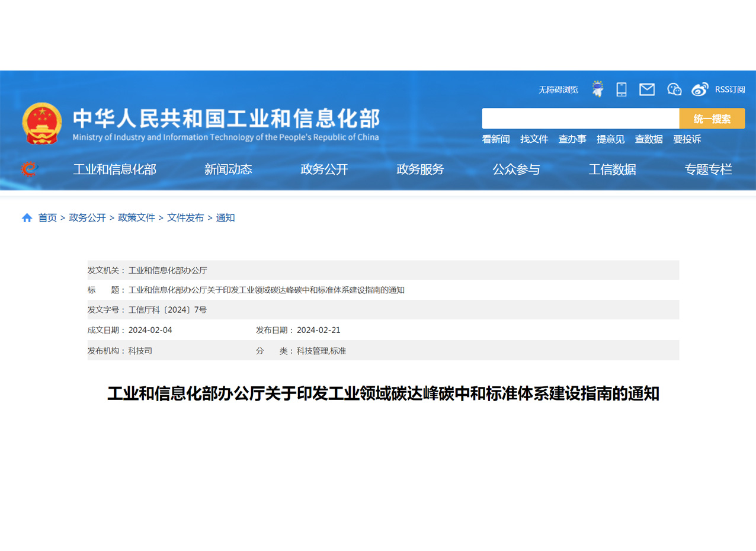Select 查办事 search shortcut
This screenshot has width=756, height=551.
tap(572, 139)
